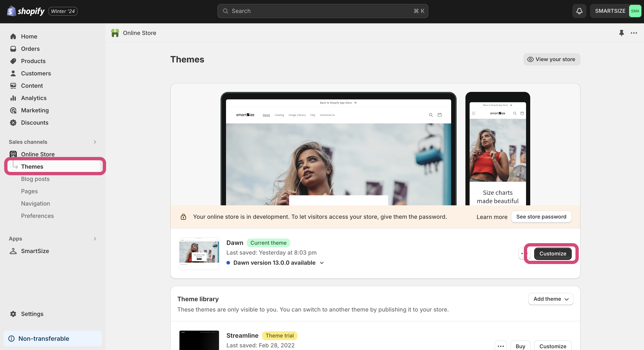Click the Orders inbox icon
The width and height of the screenshot is (644, 350).
[x=13, y=49]
